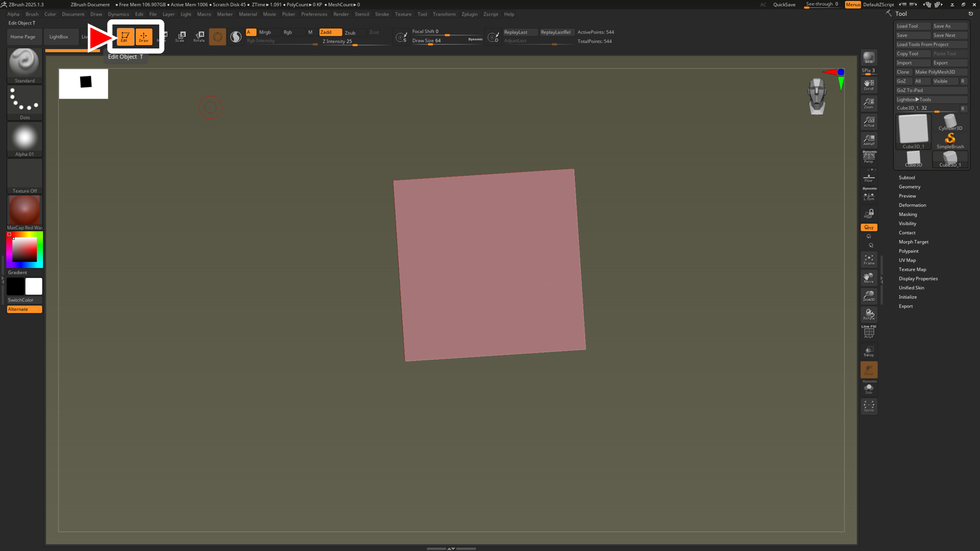Select the Scale transform tool

coord(180,37)
